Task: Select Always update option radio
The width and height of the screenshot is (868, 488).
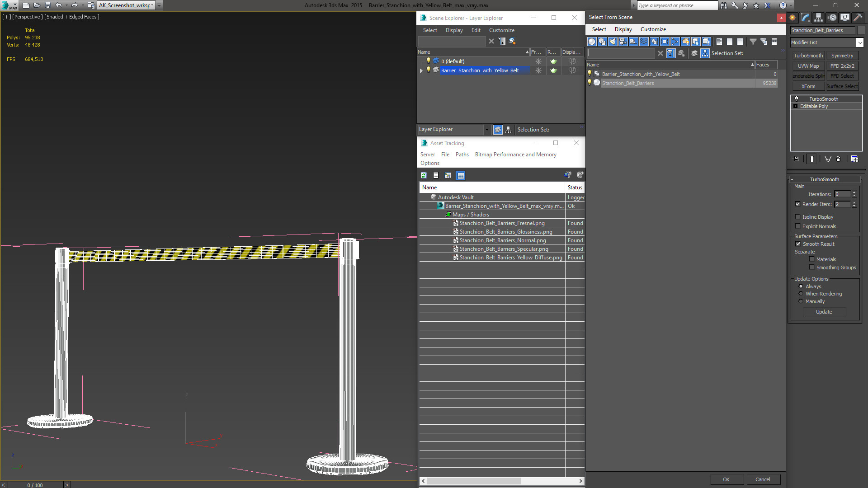Action: tap(801, 286)
